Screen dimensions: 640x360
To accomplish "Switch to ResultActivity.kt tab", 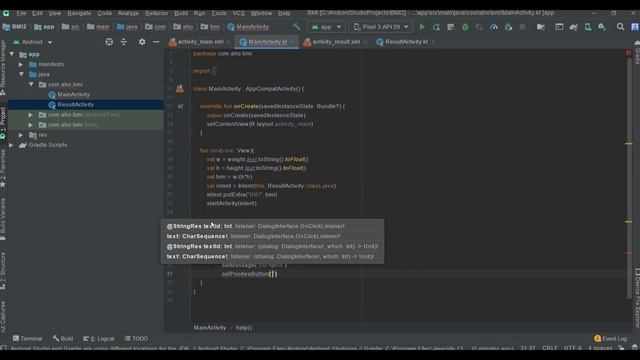I will pyautogui.click(x=406, y=42).
